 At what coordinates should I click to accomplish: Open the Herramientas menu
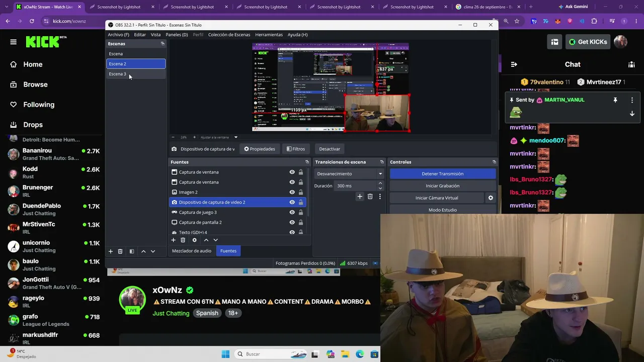click(269, 35)
